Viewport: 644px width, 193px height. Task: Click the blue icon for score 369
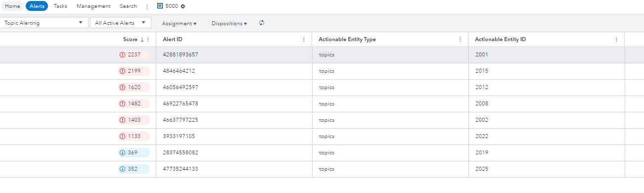point(123,153)
